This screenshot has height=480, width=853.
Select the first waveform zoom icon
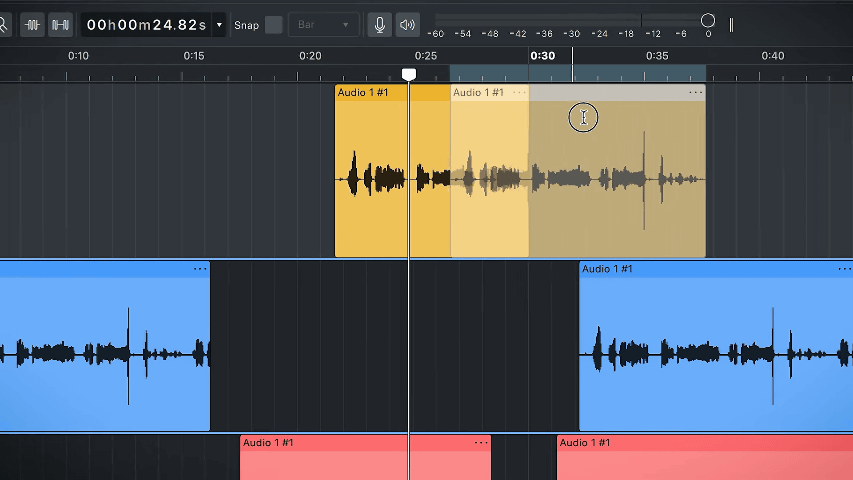33,25
